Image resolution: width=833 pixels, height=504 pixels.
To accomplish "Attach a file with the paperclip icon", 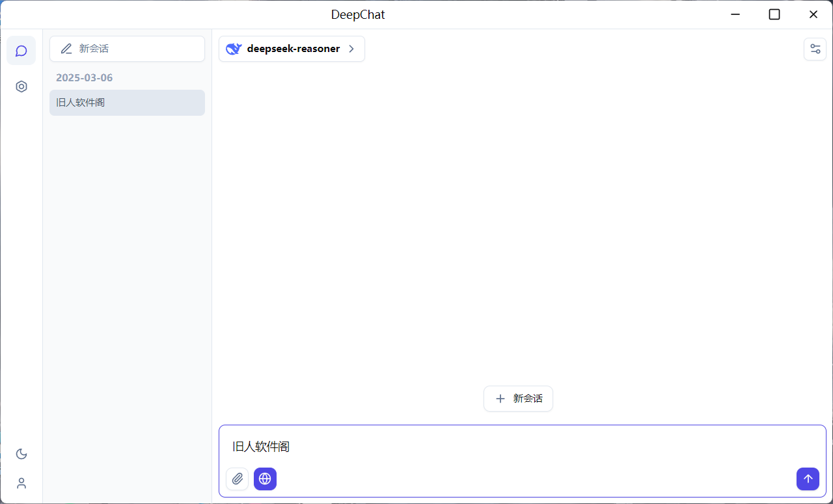I will pyautogui.click(x=238, y=479).
